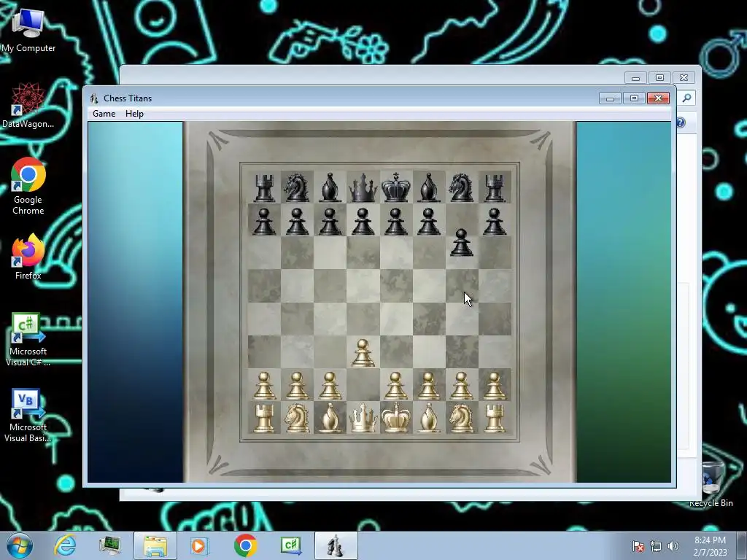747x560 pixels.
Task: Open Windows Media Player from taskbar
Action: (198, 545)
